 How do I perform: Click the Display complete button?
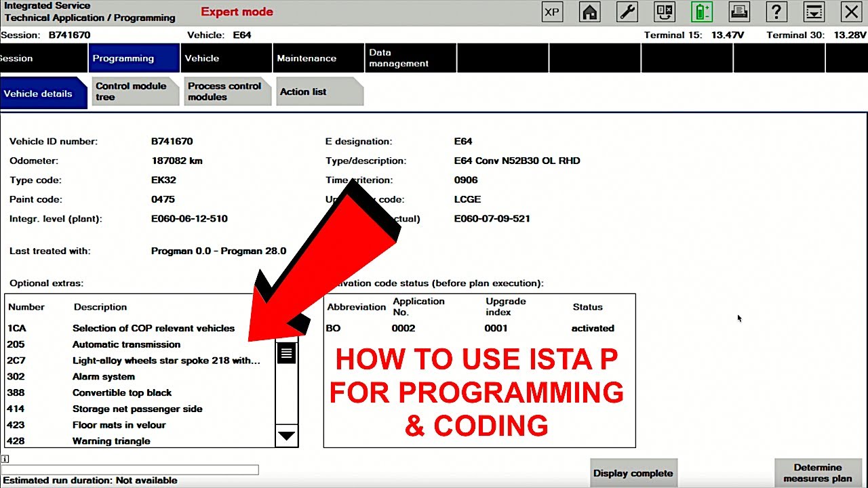pyautogui.click(x=633, y=473)
